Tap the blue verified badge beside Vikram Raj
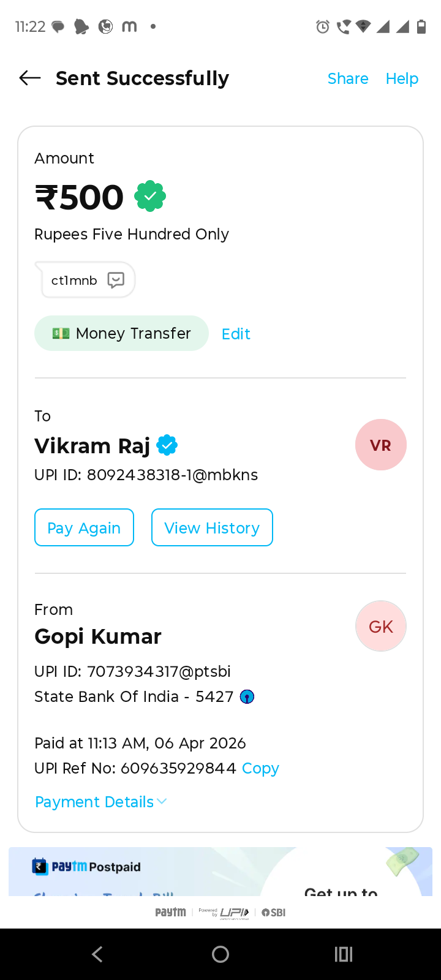 click(167, 445)
